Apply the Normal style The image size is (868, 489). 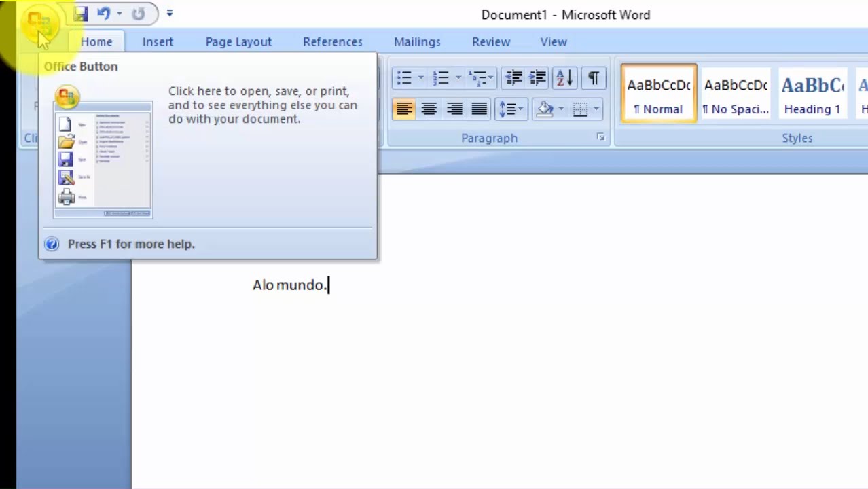pyautogui.click(x=659, y=94)
